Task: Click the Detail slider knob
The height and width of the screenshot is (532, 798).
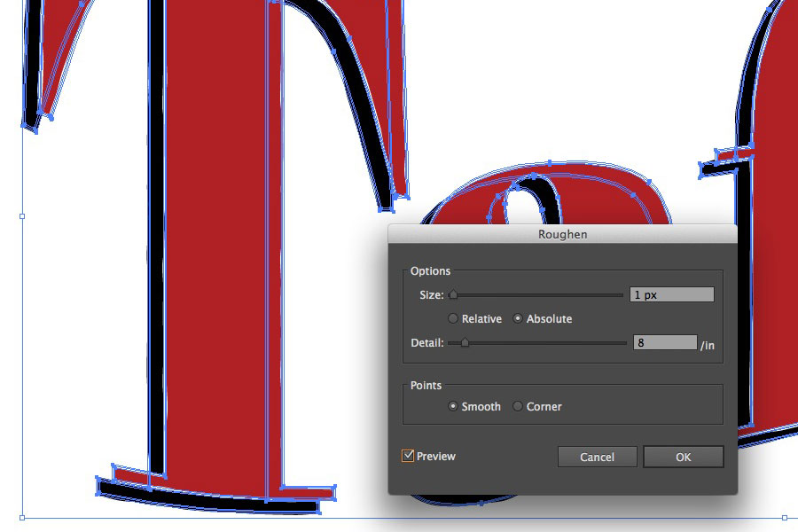Action: click(465, 341)
